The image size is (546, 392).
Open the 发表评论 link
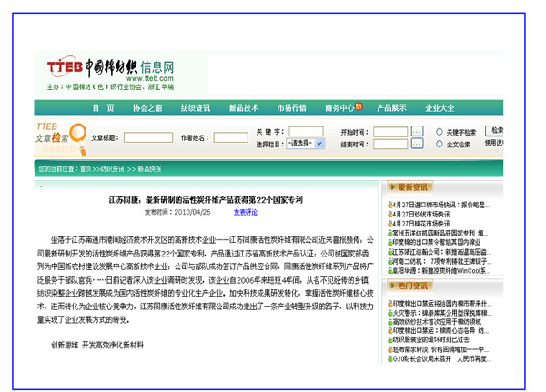245,212
